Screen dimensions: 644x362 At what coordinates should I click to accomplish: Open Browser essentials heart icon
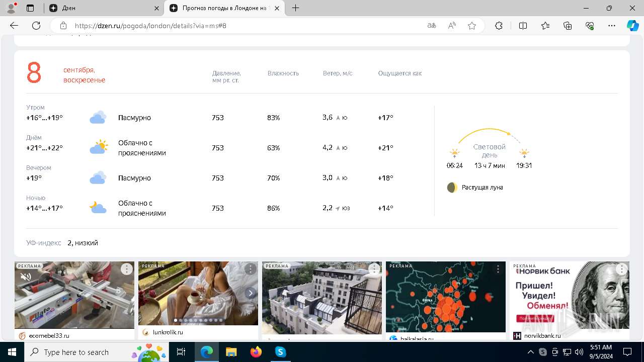[x=590, y=26]
